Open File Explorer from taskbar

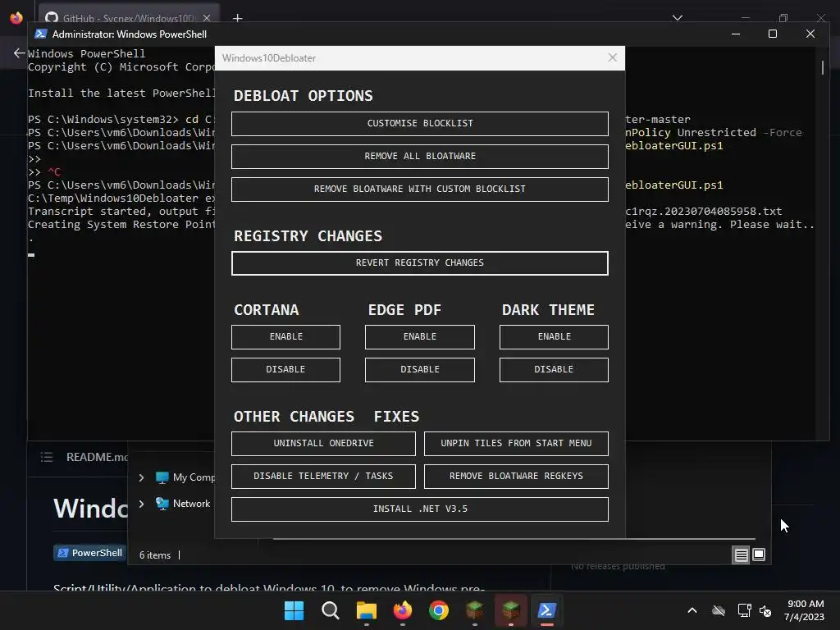367,610
